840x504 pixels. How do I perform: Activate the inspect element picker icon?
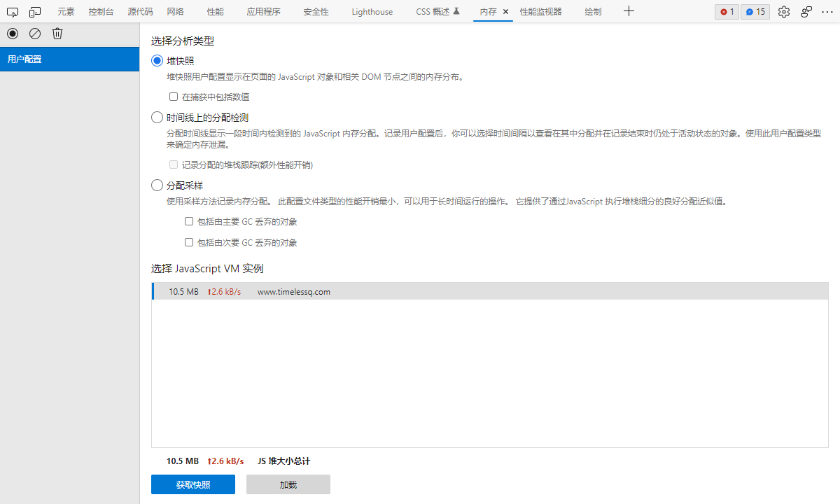pyautogui.click(x=13, y=11)
